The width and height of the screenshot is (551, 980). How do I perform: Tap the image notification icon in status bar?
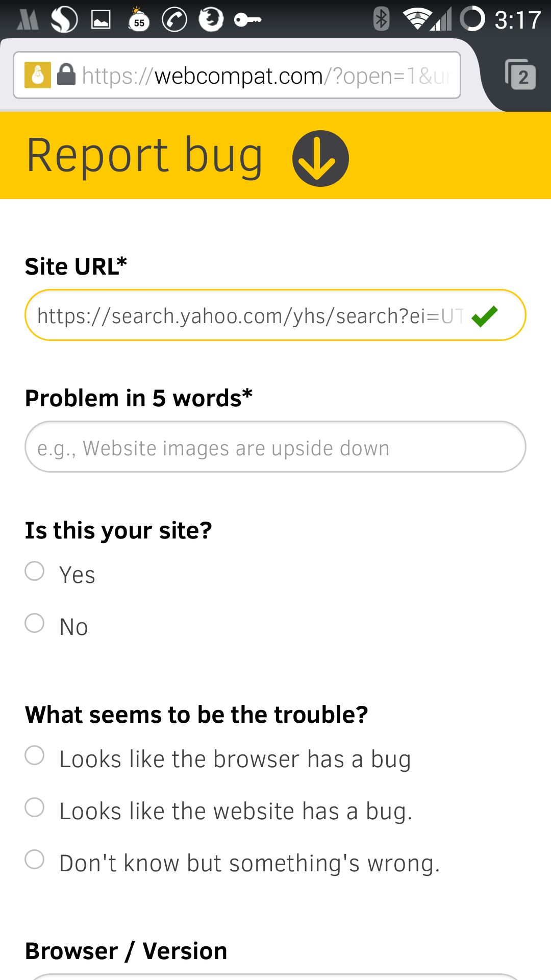tap(101, 20)
